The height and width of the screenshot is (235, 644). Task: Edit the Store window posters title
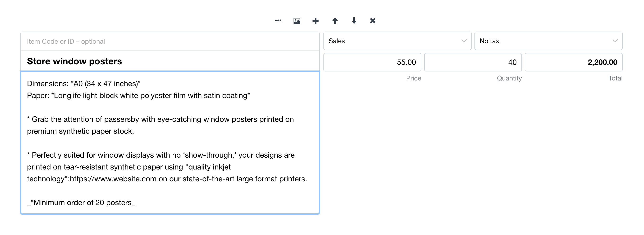click(x=170, y=61)
